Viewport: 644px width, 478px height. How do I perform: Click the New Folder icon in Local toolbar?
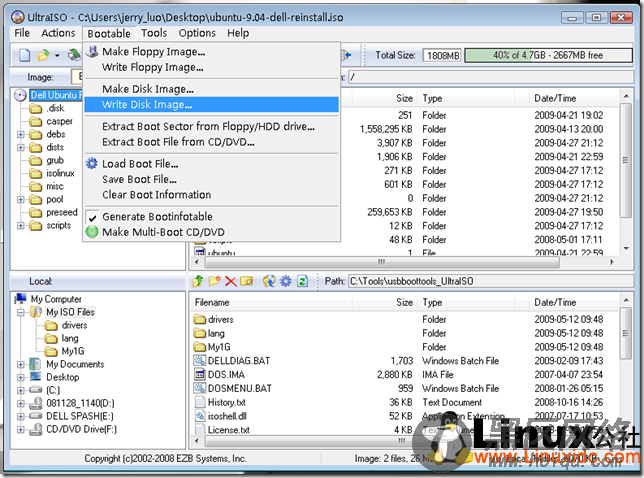(x=214, y=281)
